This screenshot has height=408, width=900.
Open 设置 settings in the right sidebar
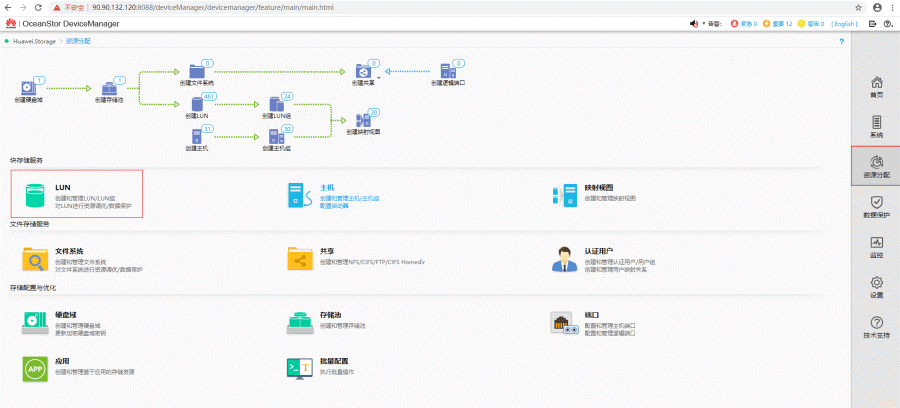coord(876,288)
